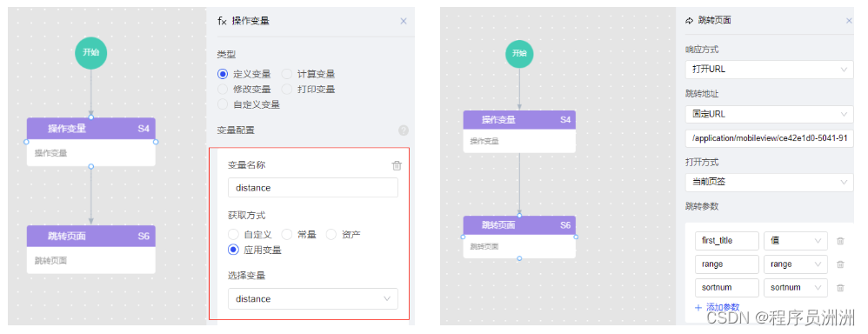
Task: Click the help question mark beside 变量配置
Action: [404, 130]
